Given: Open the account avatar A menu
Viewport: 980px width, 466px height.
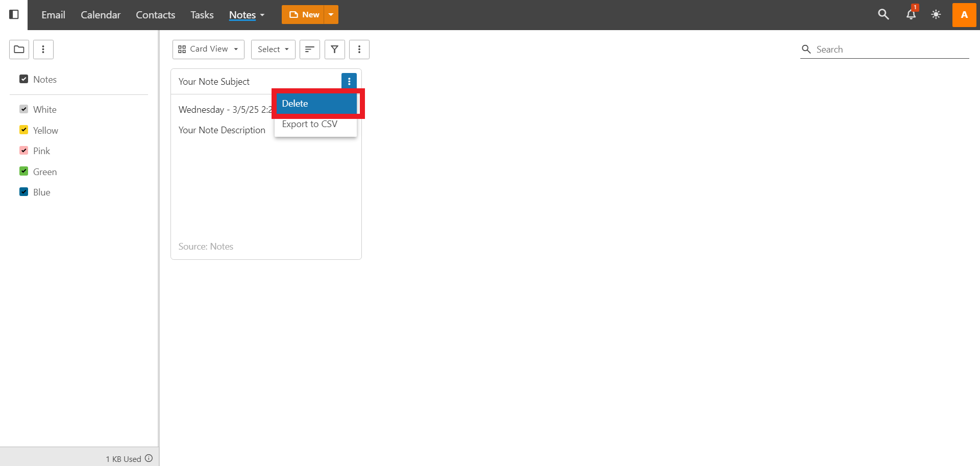Looking at the screenshot, I should [964, 15].
